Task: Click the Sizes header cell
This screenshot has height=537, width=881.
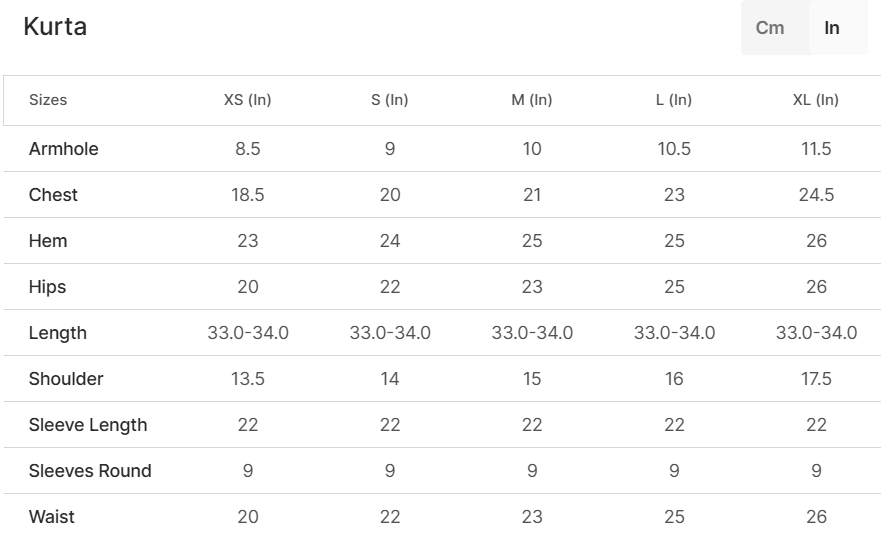Action: [x=48, y=100]
